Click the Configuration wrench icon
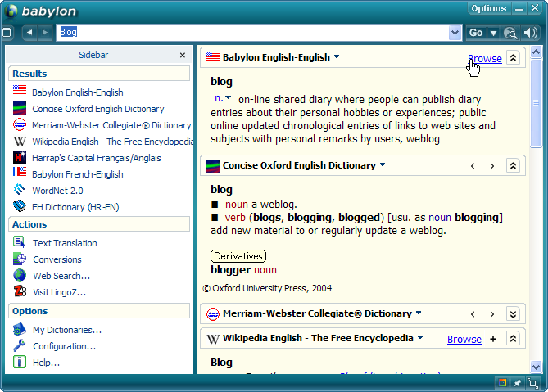This screenshot has height=392, width=548. pyautogui.click(x=20, y=345)
